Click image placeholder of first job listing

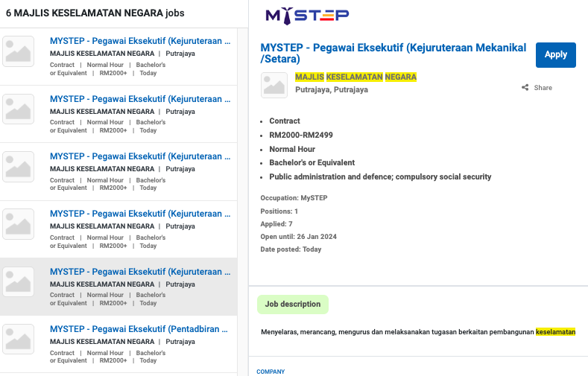[18, 51]
